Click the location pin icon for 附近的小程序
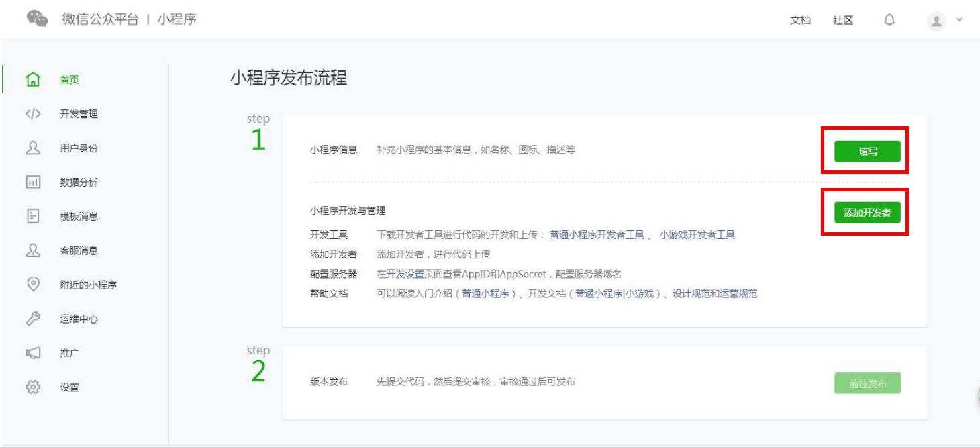 (33, 285)
